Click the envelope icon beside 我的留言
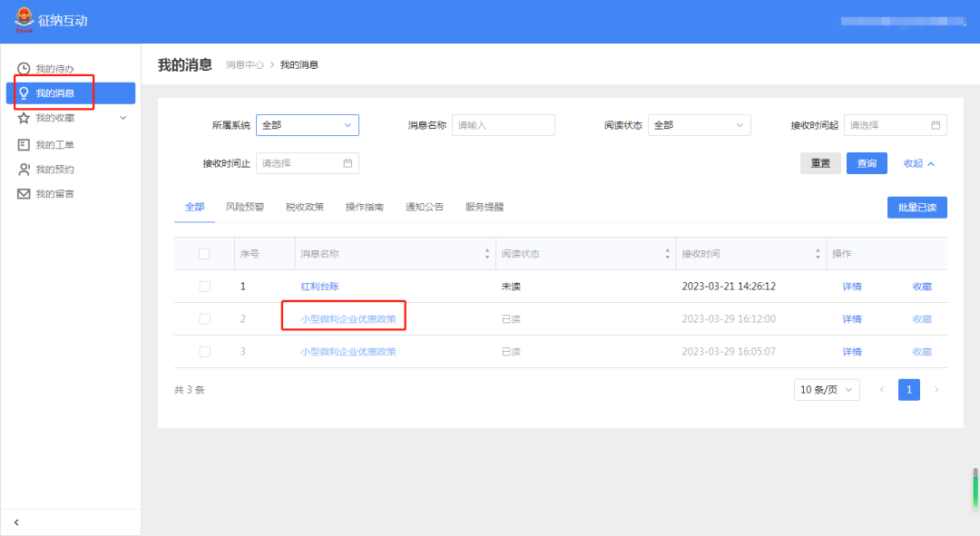 pyautogui.click(x=24, y=194)
